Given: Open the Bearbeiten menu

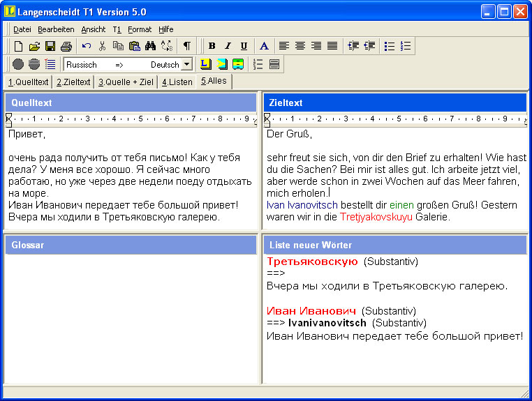Looking at the screenshot, I should [x=56, y=29].
